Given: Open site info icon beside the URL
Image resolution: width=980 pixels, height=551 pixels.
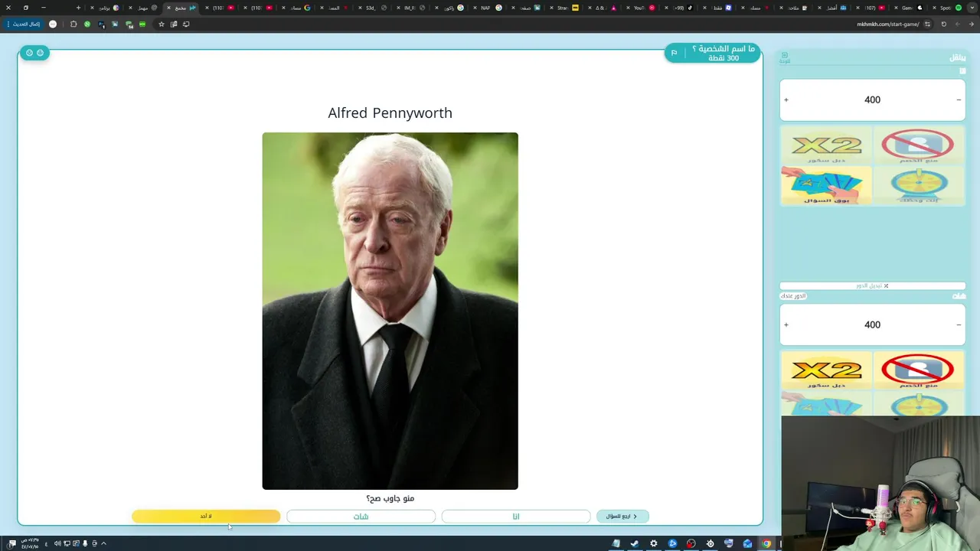Looking at the screenshot, I should [x=927, y=24].
